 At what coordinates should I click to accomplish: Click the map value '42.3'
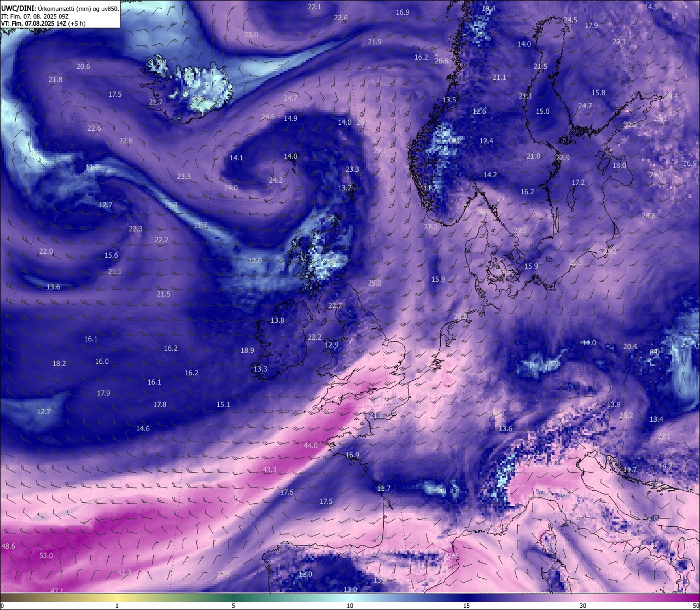click(124, 572)
